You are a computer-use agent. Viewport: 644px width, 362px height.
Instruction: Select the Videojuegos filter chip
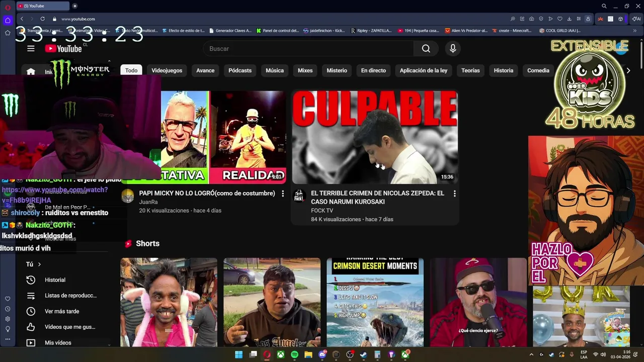(167, 70)
